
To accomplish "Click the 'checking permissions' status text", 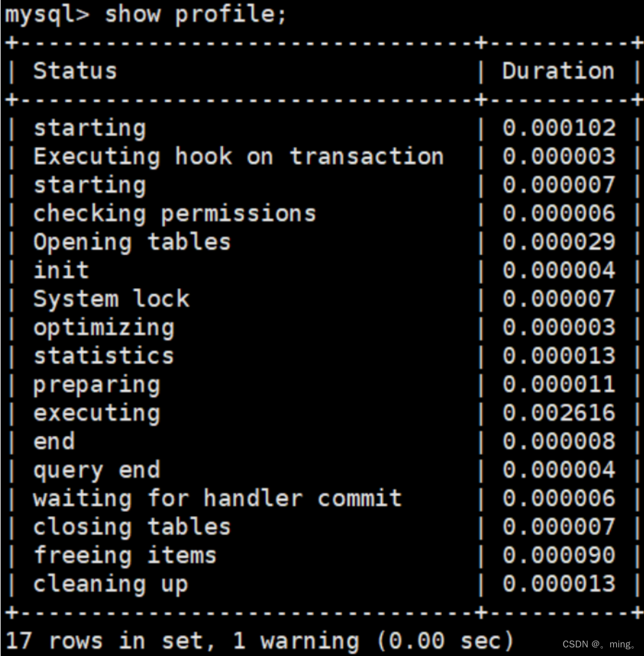I will [174, 214].
